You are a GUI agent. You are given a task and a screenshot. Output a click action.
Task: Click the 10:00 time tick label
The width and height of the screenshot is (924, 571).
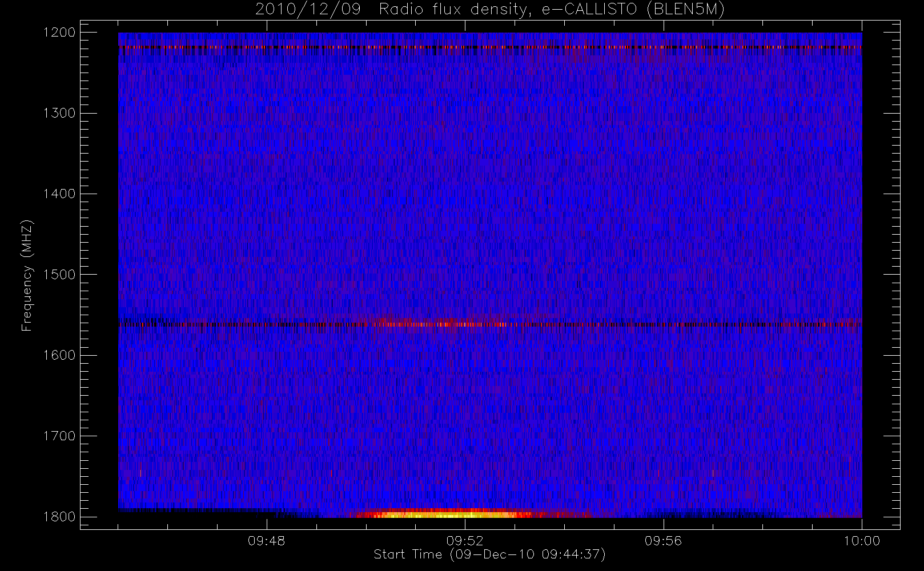click(862, 541)
